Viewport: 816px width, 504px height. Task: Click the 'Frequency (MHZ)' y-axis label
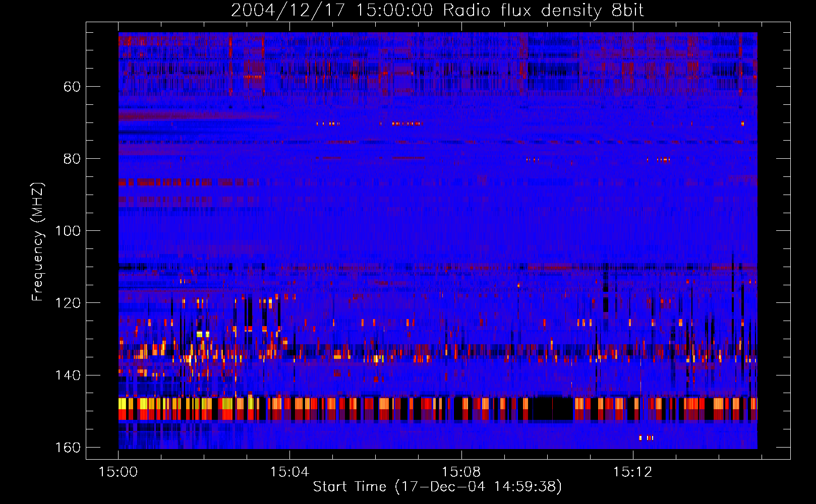38,242
